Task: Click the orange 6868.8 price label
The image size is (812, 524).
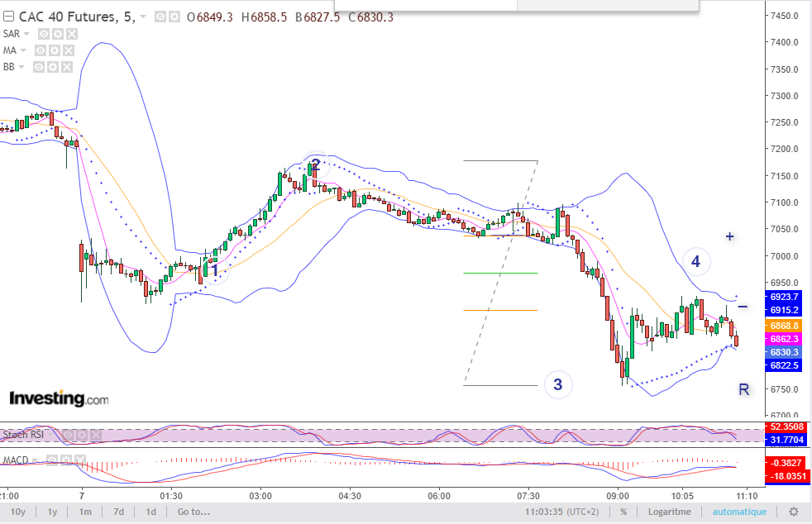Action: [784, 326]
